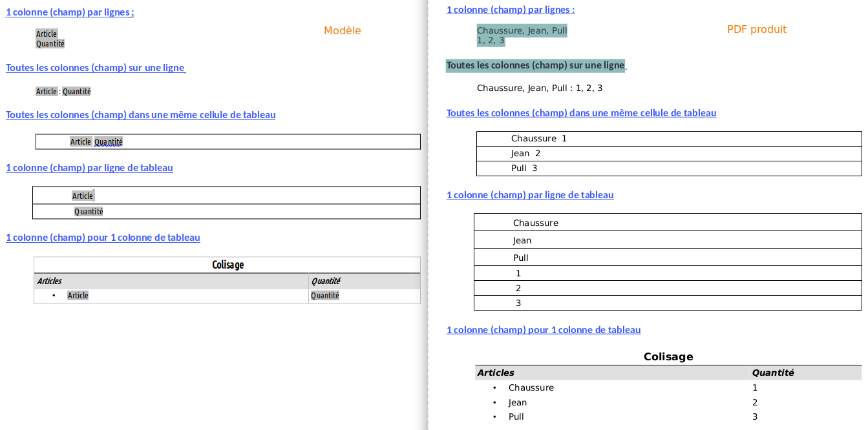Click the 'Article : Quantité' inline field pair
The height and width of the screenshot is (430, 868).
pos(62,91)
